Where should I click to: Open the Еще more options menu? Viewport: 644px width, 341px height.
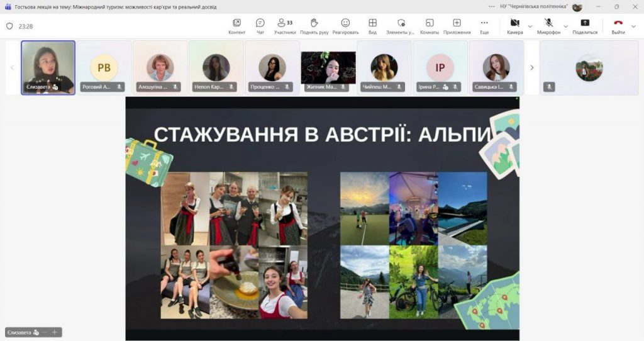484,26
